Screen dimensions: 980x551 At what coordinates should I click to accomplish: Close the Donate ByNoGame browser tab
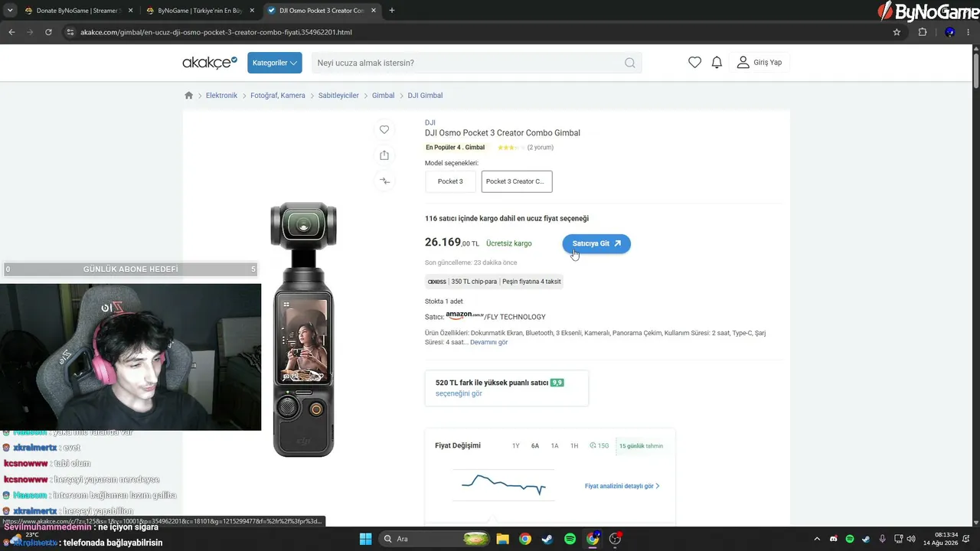130,11
